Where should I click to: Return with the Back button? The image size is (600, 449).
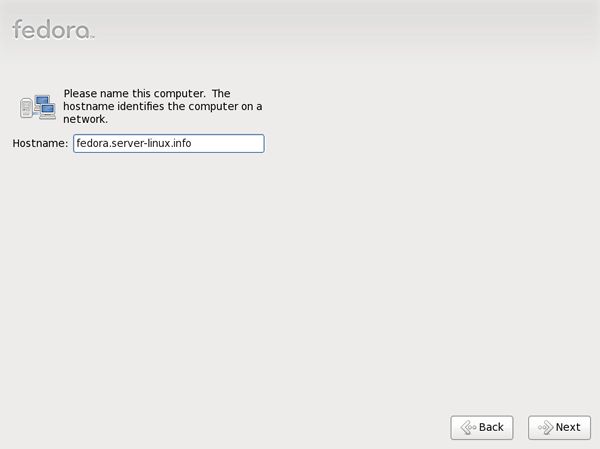[482, 427]
